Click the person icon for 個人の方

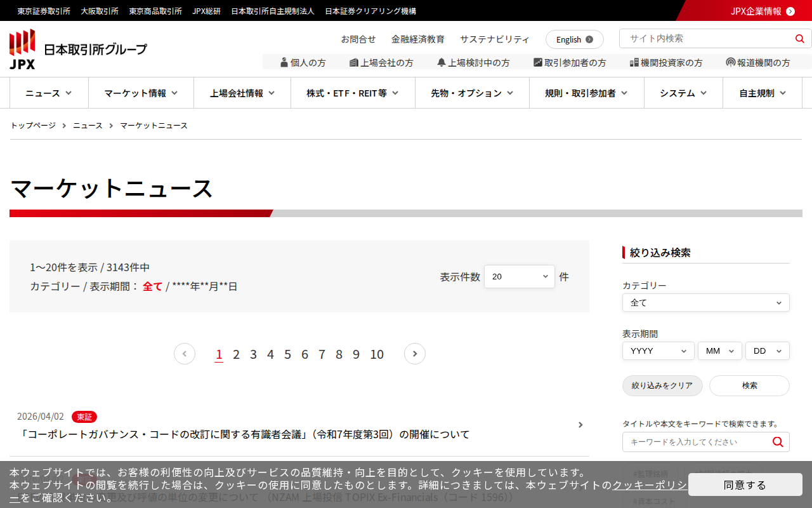click(x=284, y=62)
